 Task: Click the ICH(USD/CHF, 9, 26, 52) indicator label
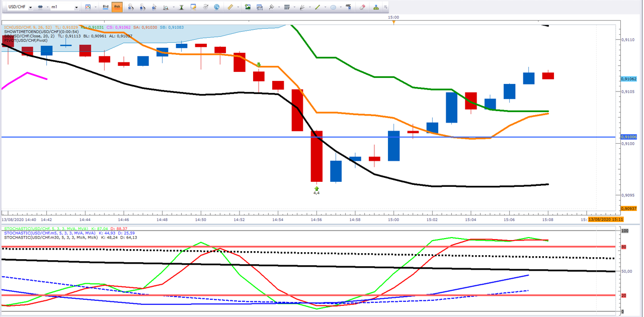28,27
